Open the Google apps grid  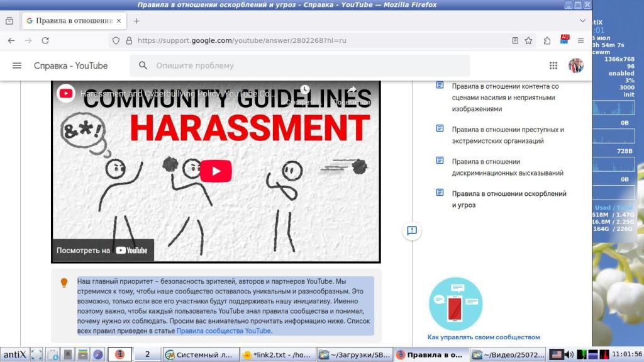coord(553,65)
